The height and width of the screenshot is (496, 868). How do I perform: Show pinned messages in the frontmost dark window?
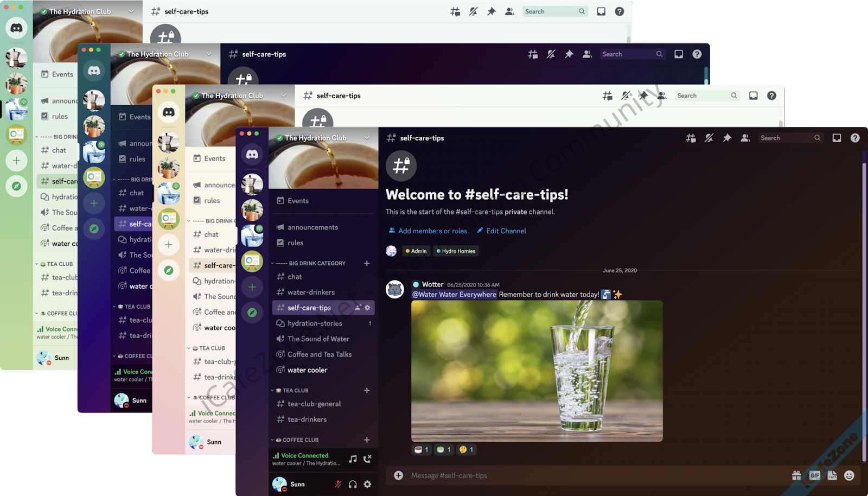tap(727, 138)
